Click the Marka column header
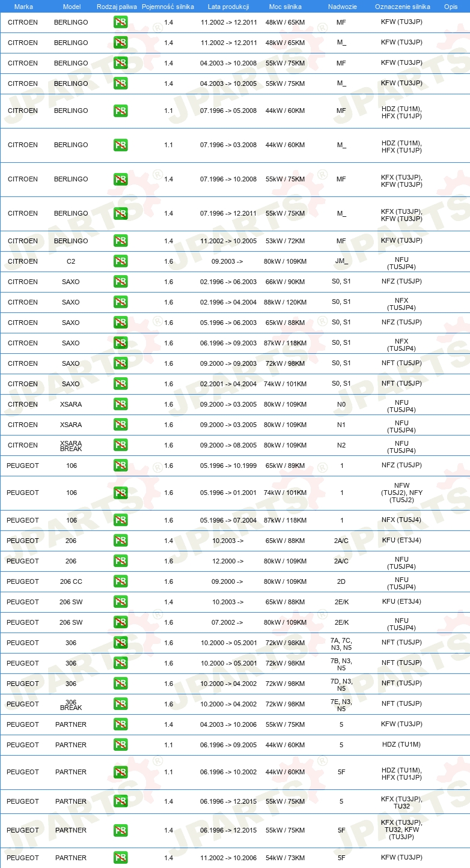The width and height of the screenshot is (470, 868). [23, 7]
